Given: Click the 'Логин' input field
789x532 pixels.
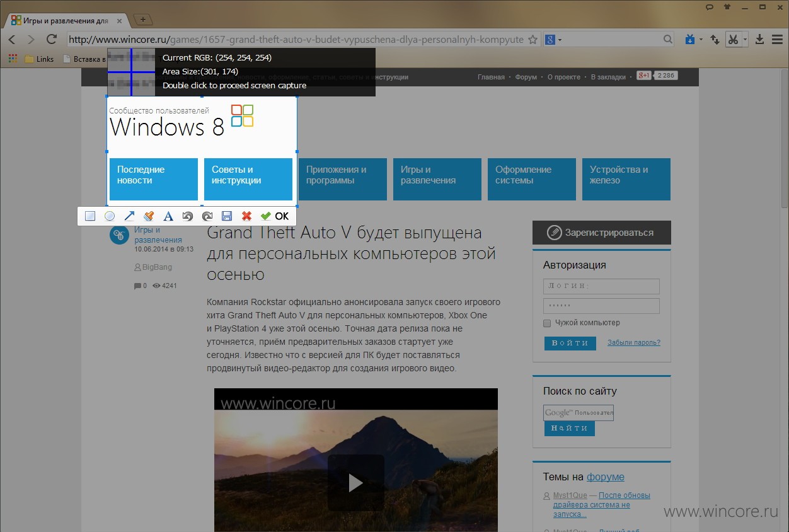Looking at the screenshot, I should tap(601, 286).
